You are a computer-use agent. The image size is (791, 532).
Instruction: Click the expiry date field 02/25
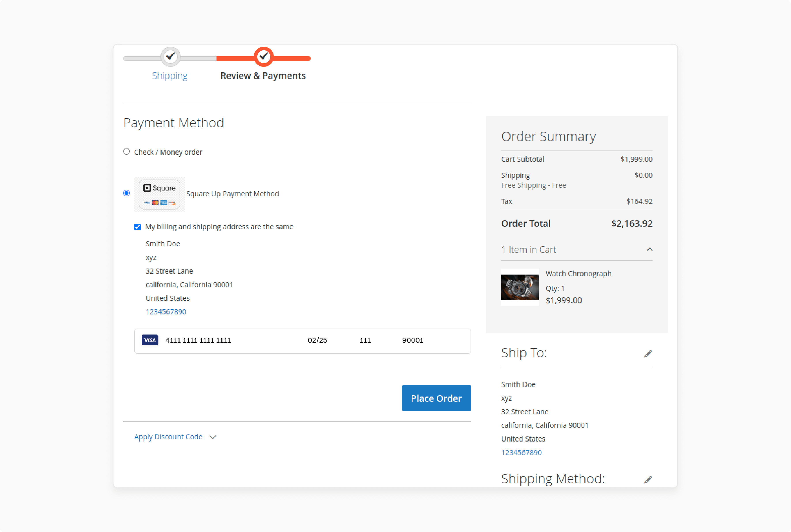point(317,340)
